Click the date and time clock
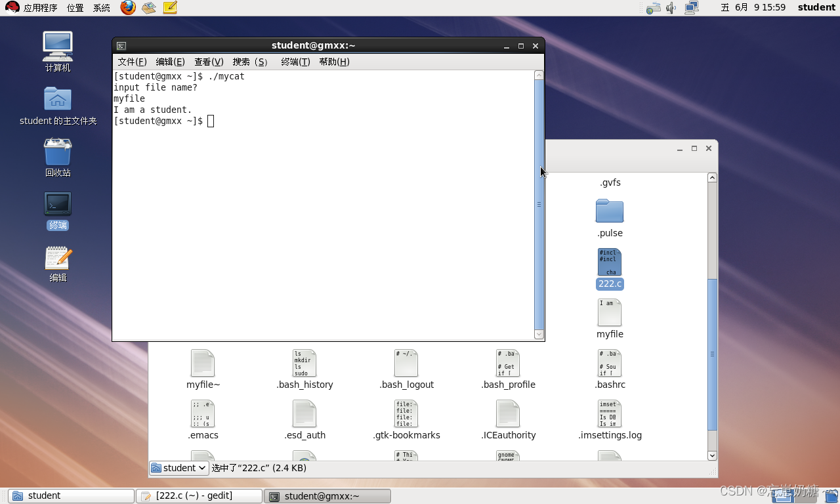Screen dimensions: 840x504 tap(753, 8)
